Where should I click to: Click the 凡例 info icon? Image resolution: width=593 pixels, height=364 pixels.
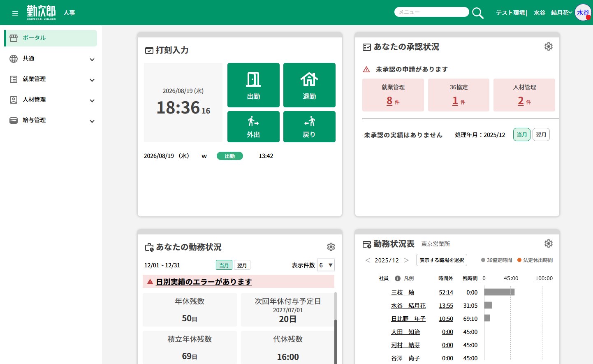(x=398, y=278)
